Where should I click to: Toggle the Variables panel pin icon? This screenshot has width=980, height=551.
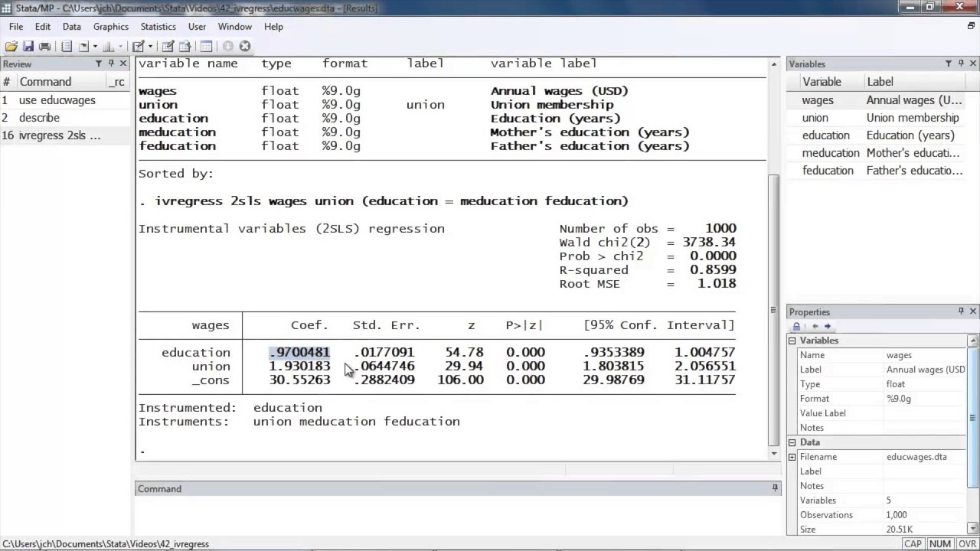pyautogui.click(x=961, y=64)
